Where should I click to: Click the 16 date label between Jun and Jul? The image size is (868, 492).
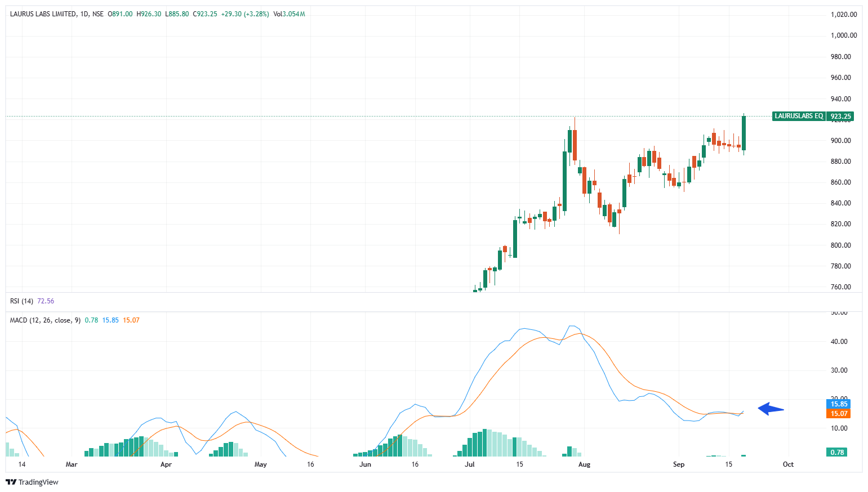415,464
